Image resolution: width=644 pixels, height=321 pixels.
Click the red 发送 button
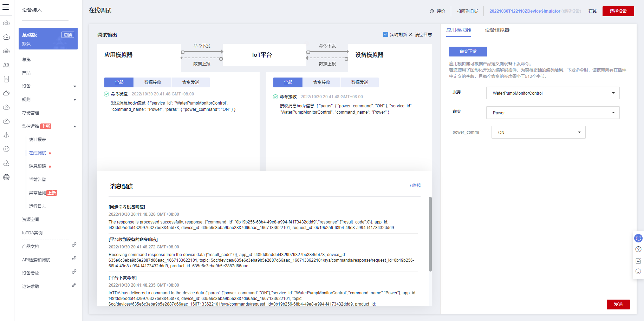pyautogui.click(x=618, y=305)
